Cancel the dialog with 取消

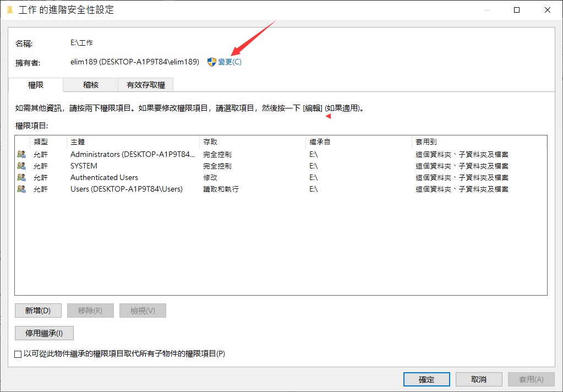(x=479, y=379)
